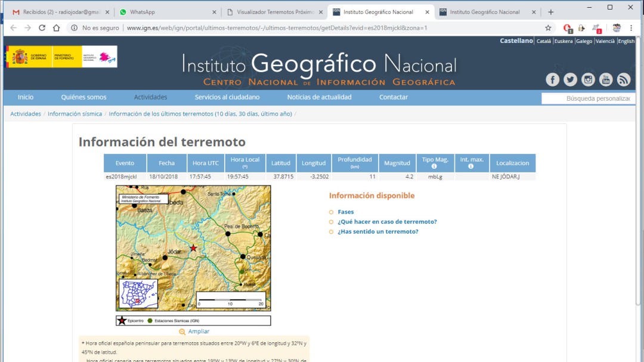Click the page vertical scrollbar
This screenshot has height=362, width=644.
point(638,171)
